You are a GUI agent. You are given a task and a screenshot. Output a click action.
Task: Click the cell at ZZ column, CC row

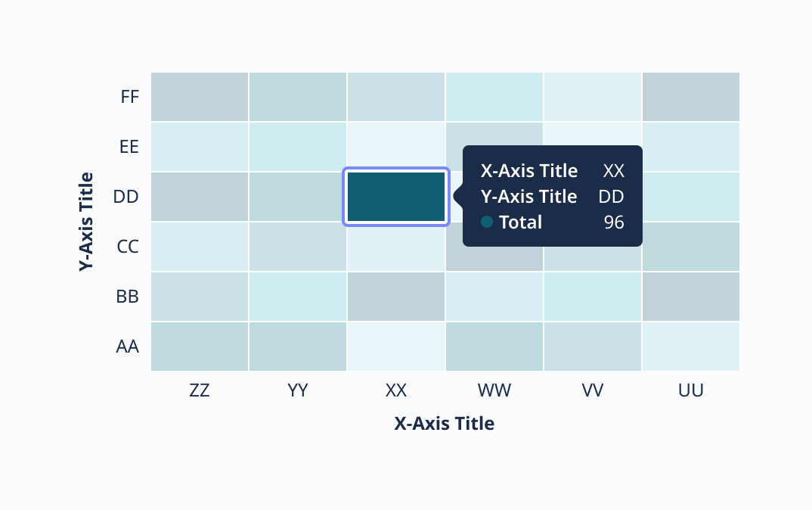point(200,247)
